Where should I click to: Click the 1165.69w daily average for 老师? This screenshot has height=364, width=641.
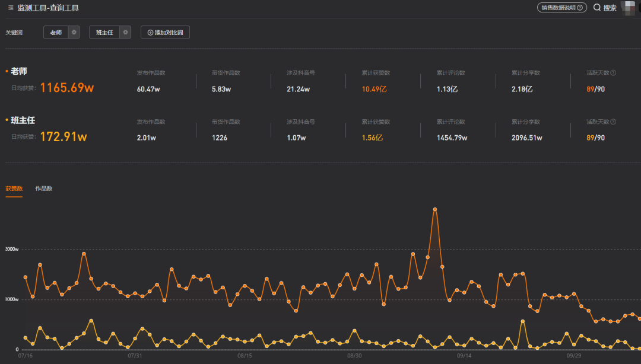tap(67, 88)
